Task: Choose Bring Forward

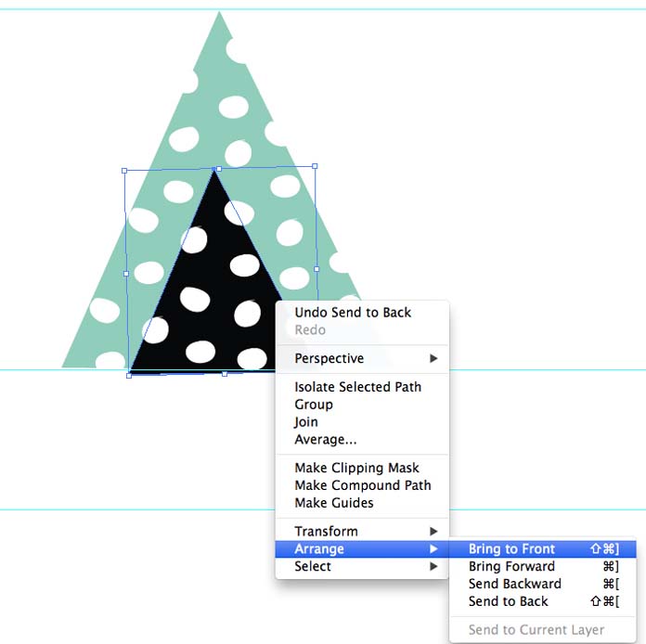Action: (x=543, y=567)
